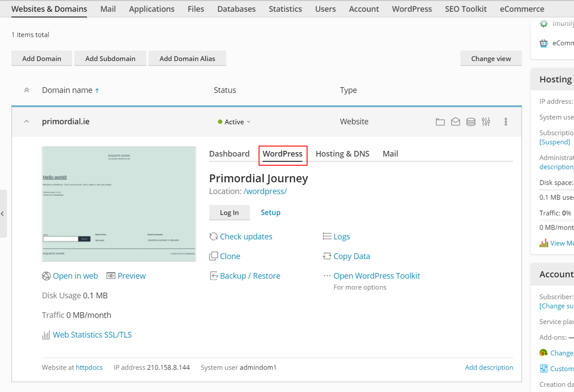Viewport: 574px width, 392px height.
Task: Select the Clone icon for the WordPress site
Action: click(214, 256)
